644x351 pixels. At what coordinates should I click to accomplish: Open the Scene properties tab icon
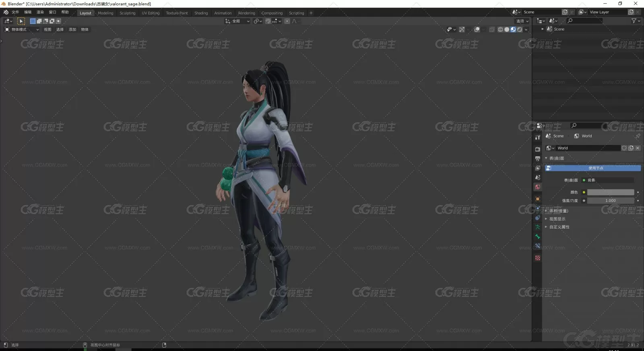coord(537,177)
